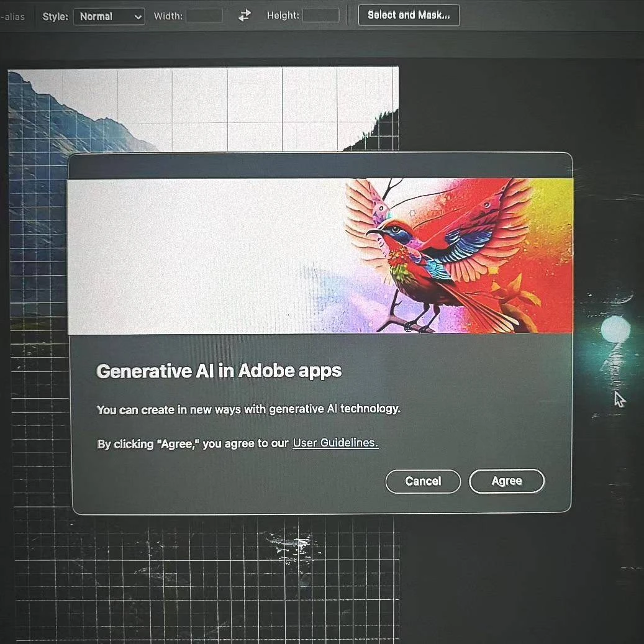The width and height of the screenshot is (644, 644).
Task: Click Cancel in the Generative AI dialog
Action: click(423, 481)
